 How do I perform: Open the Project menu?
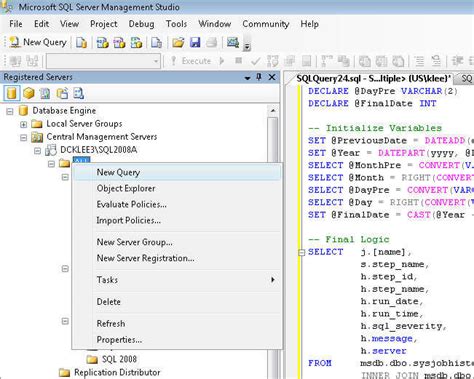click(x=104, y=24)
